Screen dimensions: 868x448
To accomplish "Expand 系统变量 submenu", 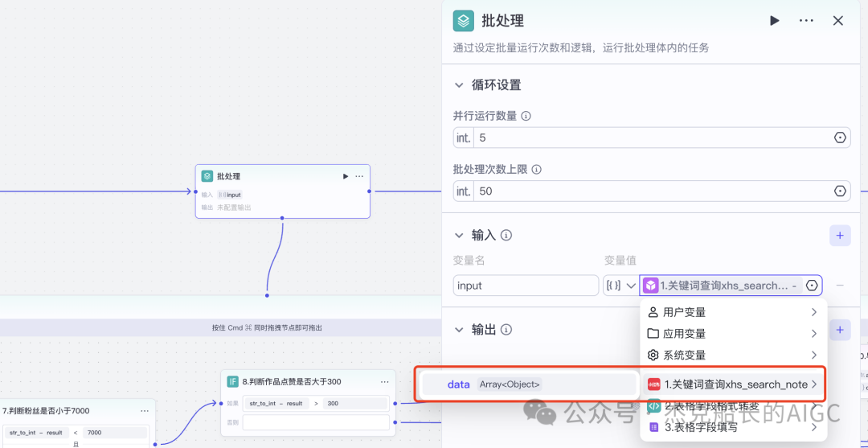I will (x=733, y=355).
